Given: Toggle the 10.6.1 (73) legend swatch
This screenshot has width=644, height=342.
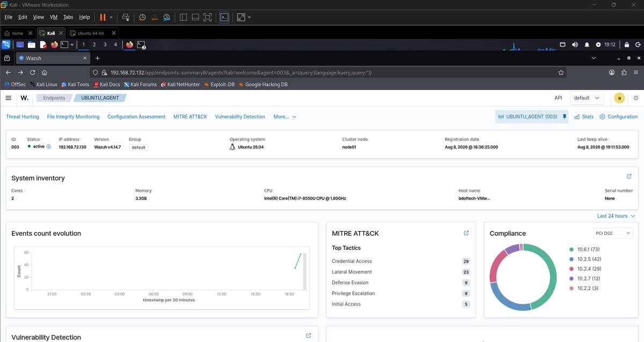Looking at the screenshot, I should (572, 249).
